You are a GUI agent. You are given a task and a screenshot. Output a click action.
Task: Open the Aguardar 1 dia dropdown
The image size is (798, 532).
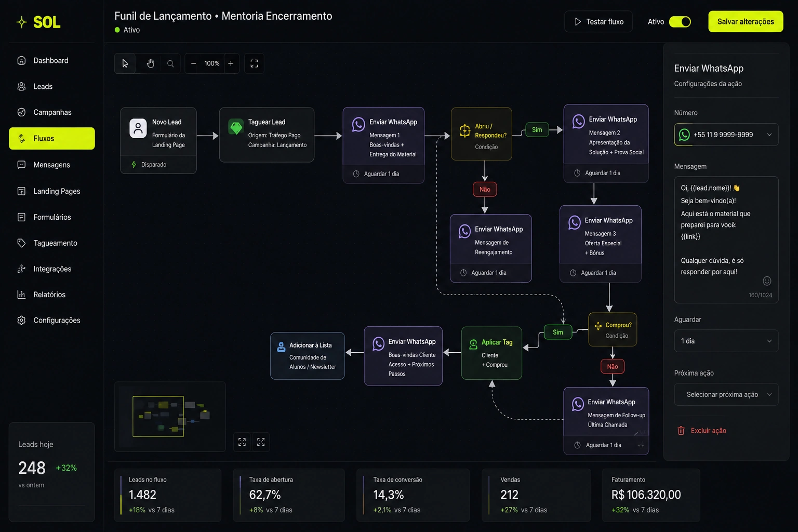tap(726, 341)
